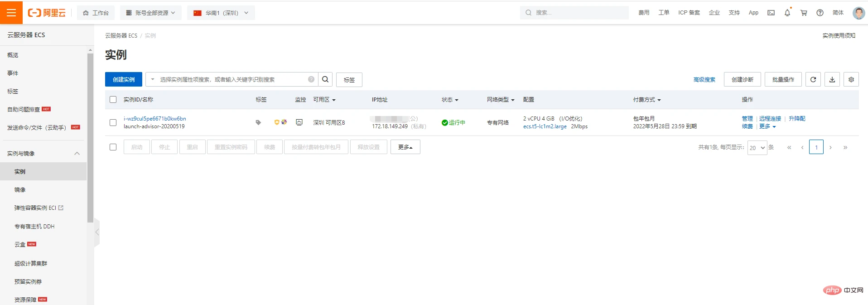Export the instance list via download icon

(832, 79)
